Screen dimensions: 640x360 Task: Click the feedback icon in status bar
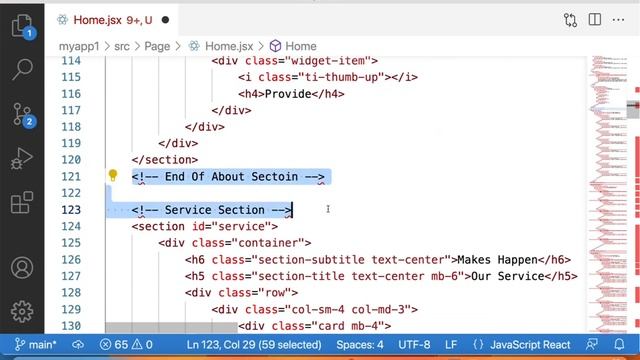[x=592, y=345]
